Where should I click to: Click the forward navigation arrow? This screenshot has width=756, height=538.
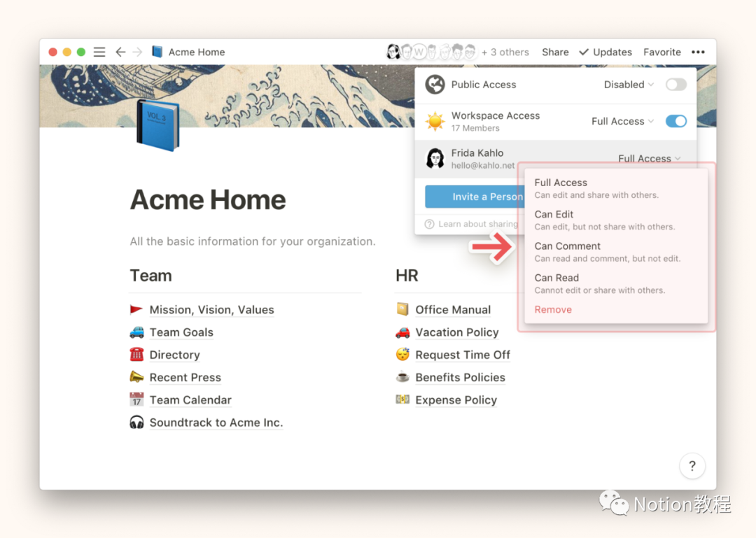137,52
